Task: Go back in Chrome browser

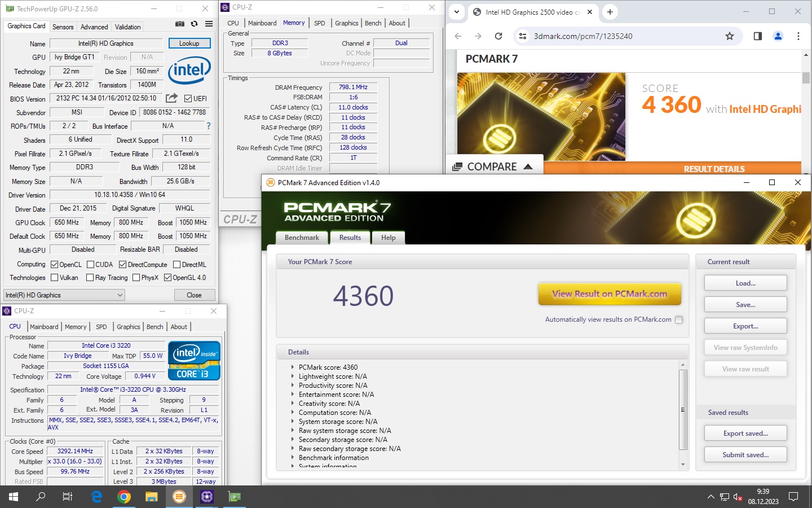Action: tap(458, 36)
